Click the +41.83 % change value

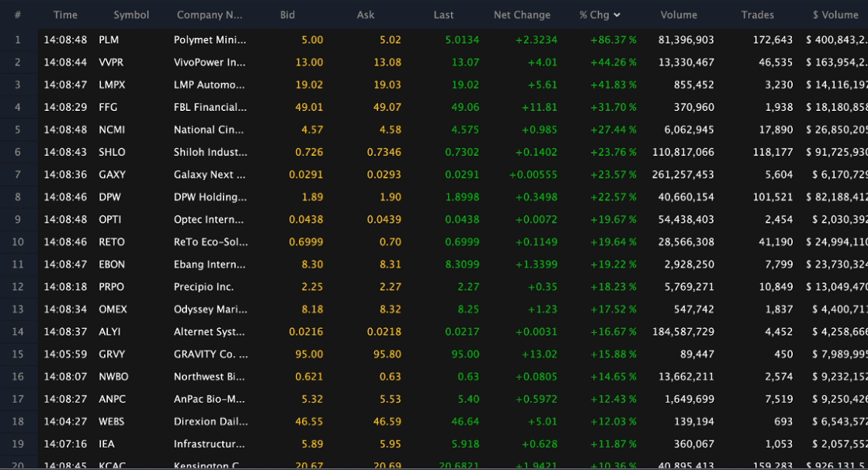[x=613, y=85]
